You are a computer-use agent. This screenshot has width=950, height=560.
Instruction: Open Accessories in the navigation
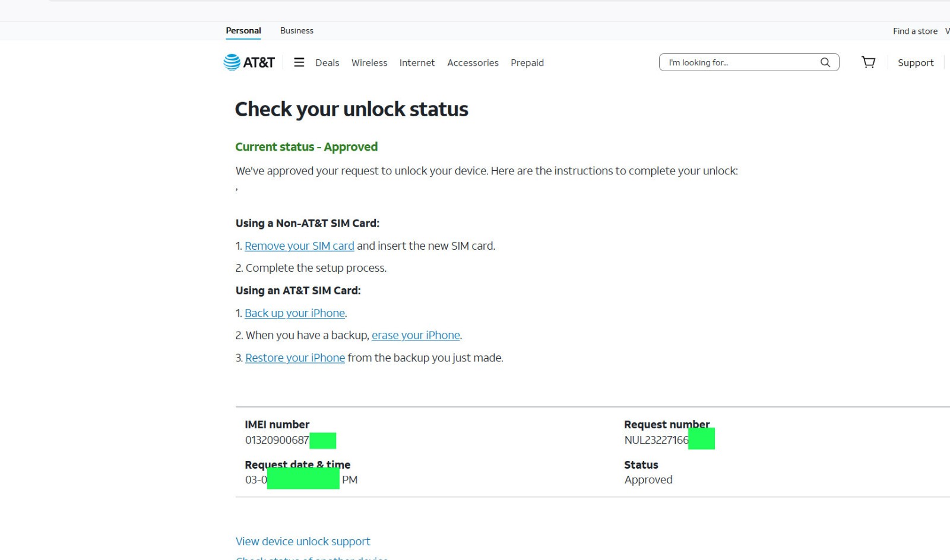click(x=473, y=63)
